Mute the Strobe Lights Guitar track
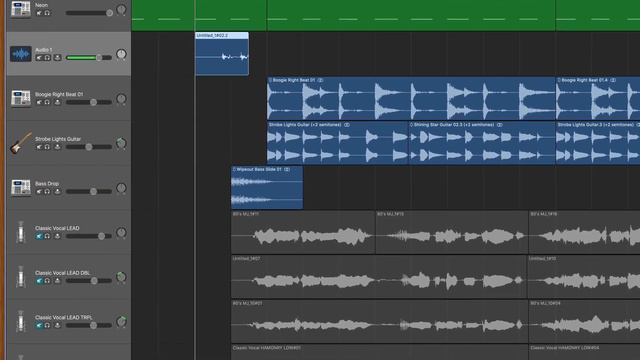The height and width of the screenshot is (360, 640). [x=39, y=147]
